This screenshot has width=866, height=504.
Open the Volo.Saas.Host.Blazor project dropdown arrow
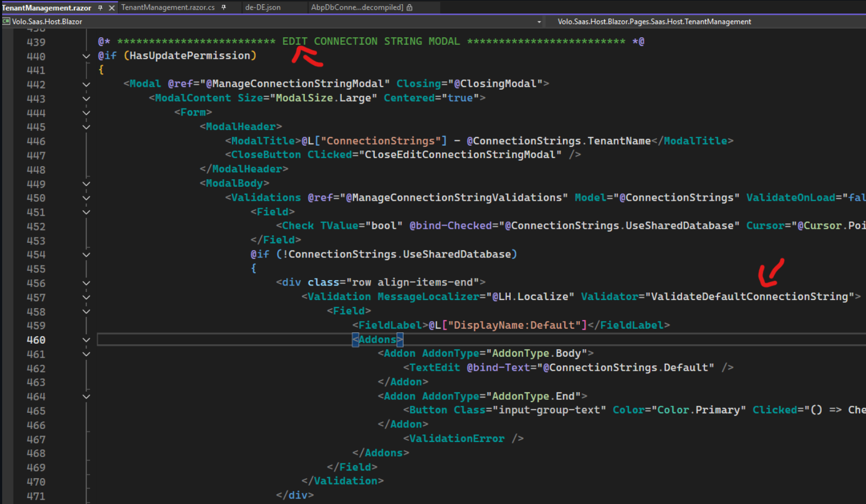pyautogui.click(x=539, y=22)
